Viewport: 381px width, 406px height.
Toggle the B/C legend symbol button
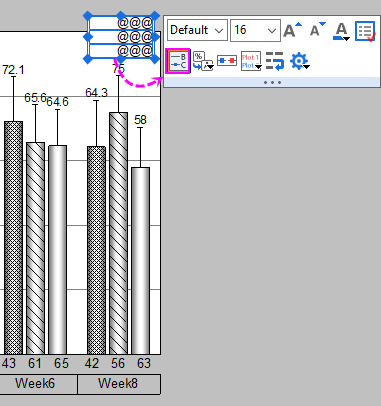[178, 61]
